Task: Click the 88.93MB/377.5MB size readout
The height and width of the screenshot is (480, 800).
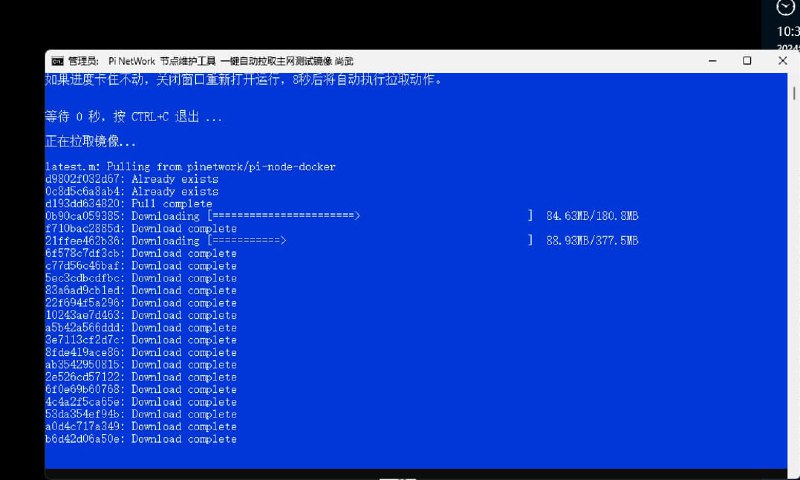Action: pyautogui.click(x=592, y=241)
